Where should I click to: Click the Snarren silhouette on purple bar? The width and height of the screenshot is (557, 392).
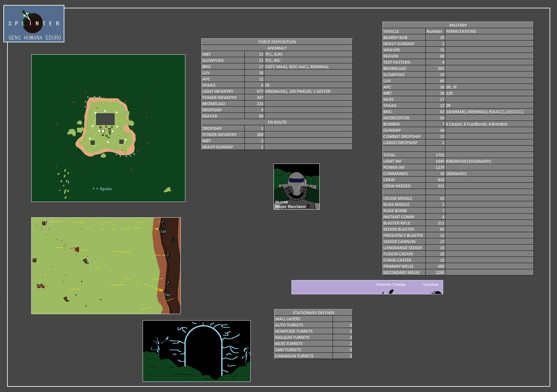[x=391, y=291]
